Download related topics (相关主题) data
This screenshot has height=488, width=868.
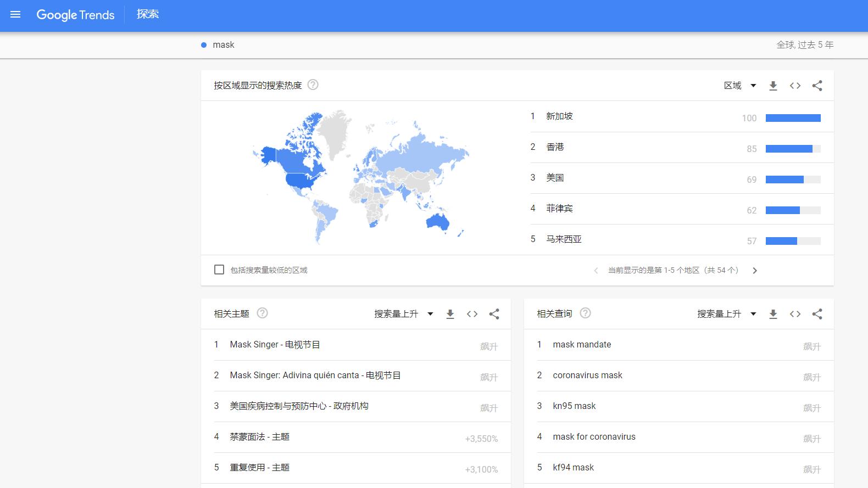(x=450, y=314)
